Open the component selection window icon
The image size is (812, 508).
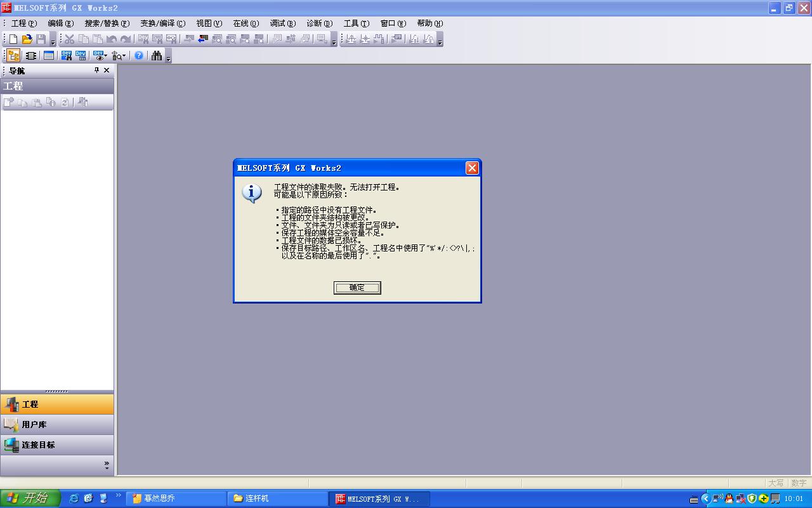point(30,56)
